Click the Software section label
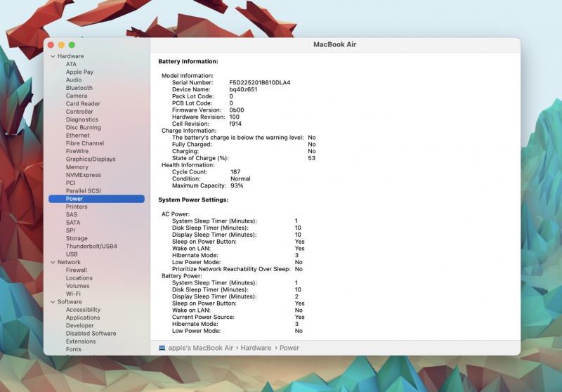Viewport: 562px width, 392px height. click(70, 301)
